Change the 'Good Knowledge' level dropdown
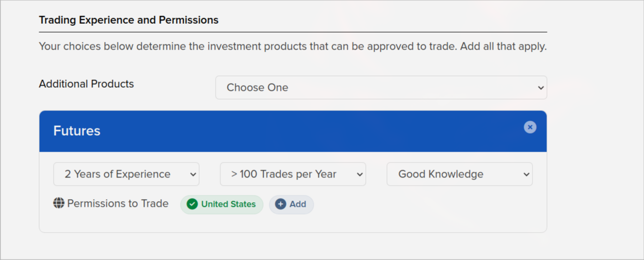 [x=459, y=174]
